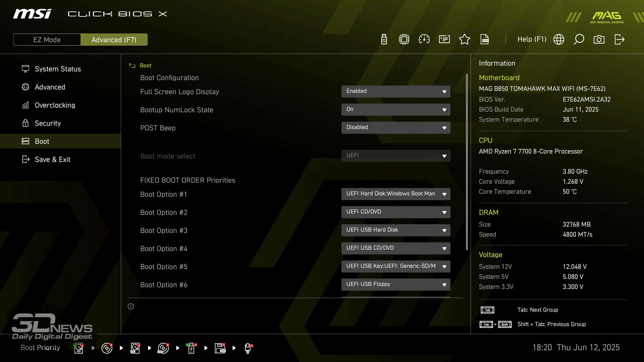Click DRAM speed value 4800 MT/s

pyautogui.click(x=578, y=235)
